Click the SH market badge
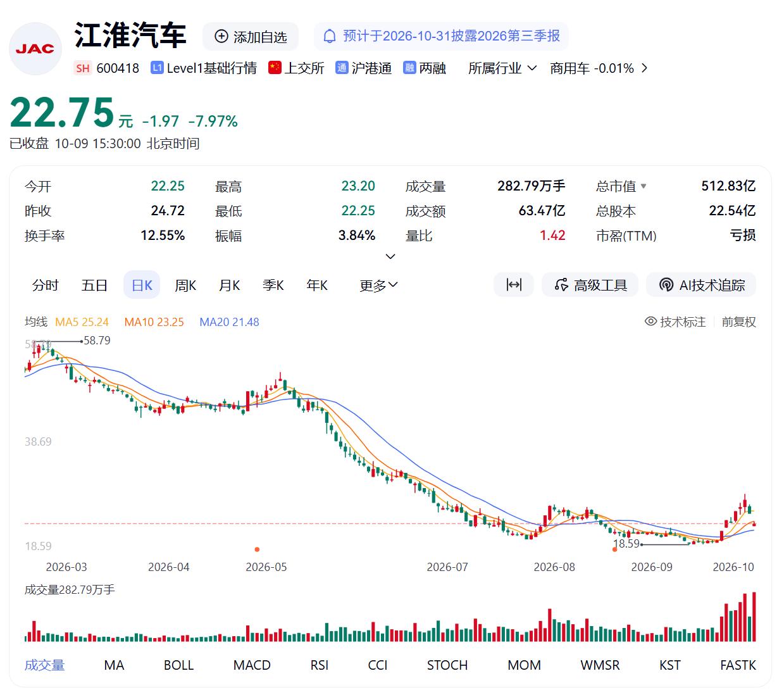 [x=83, y=68]
